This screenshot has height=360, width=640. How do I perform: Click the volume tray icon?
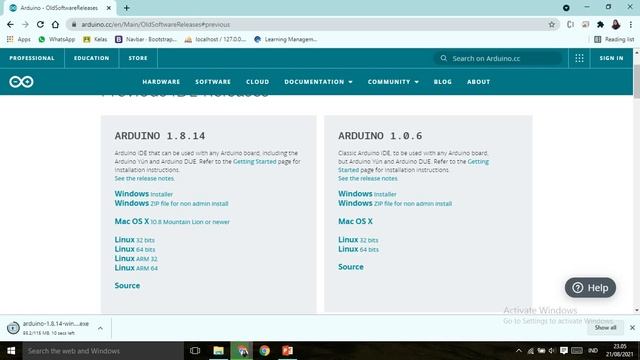click(552, 351)
